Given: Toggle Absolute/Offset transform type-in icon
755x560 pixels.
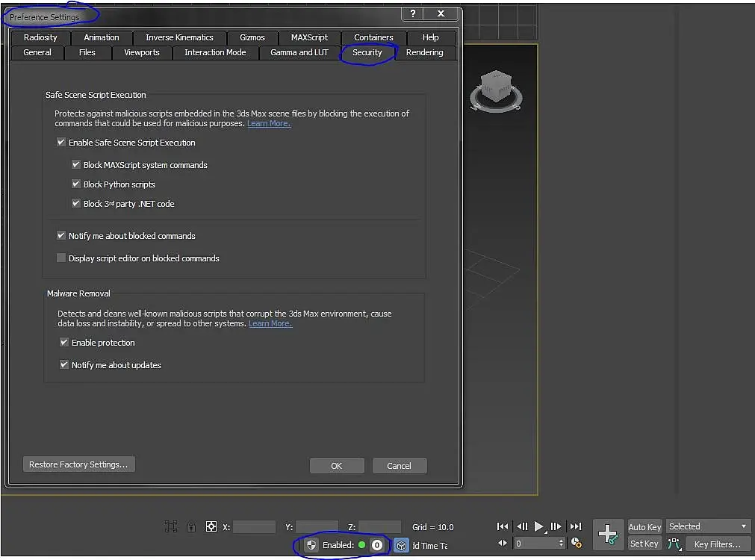Looking at the screenshot, I should click(211, 527).
